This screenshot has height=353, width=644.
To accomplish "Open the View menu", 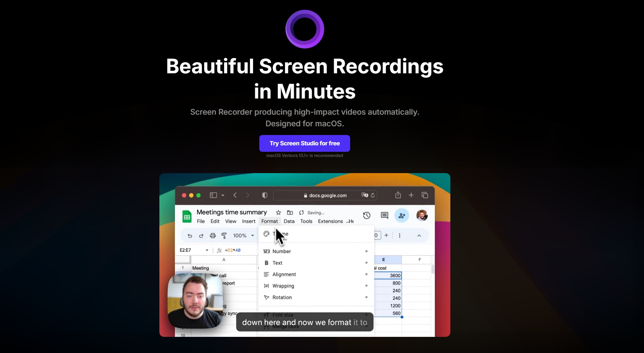I will (x=231, y=221).
